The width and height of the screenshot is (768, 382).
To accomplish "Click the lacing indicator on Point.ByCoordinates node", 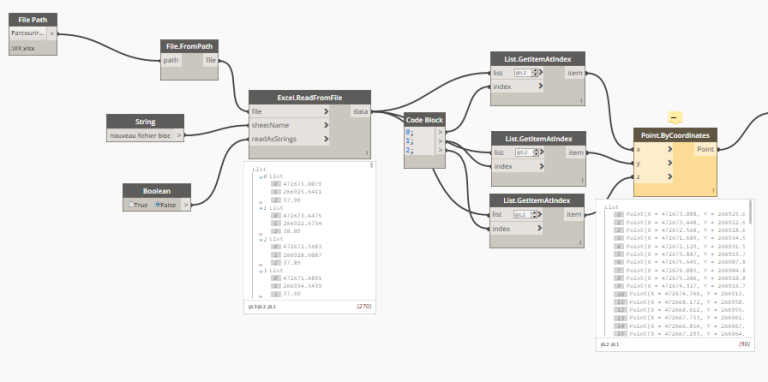I will point(713,191).
